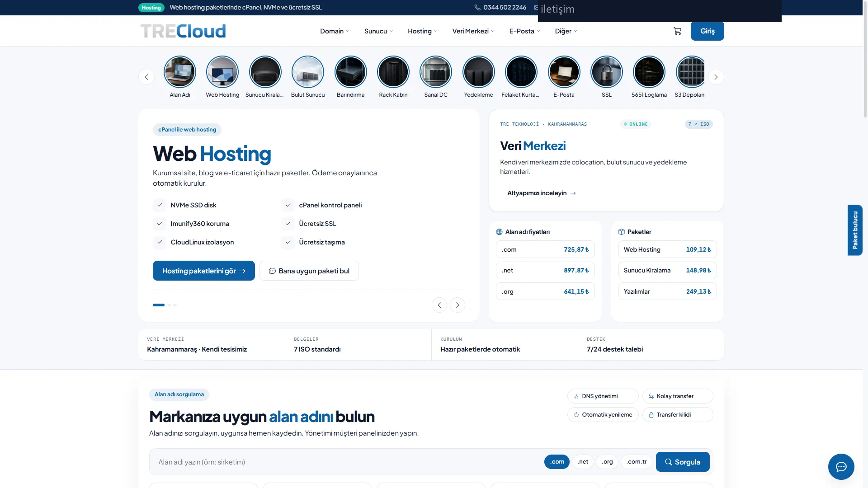Go to next hero slide
Viewport: 868px width, 488px height.
(x=458, y=305)
